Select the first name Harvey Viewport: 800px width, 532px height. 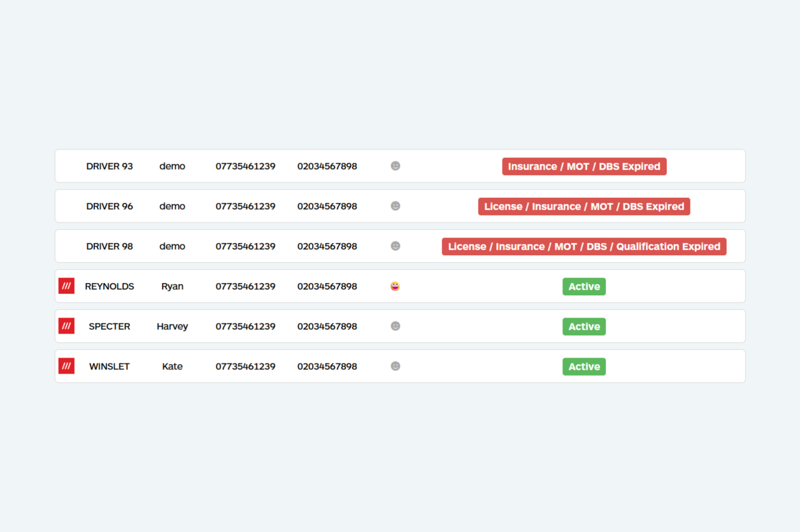click(x=172, y=326)
